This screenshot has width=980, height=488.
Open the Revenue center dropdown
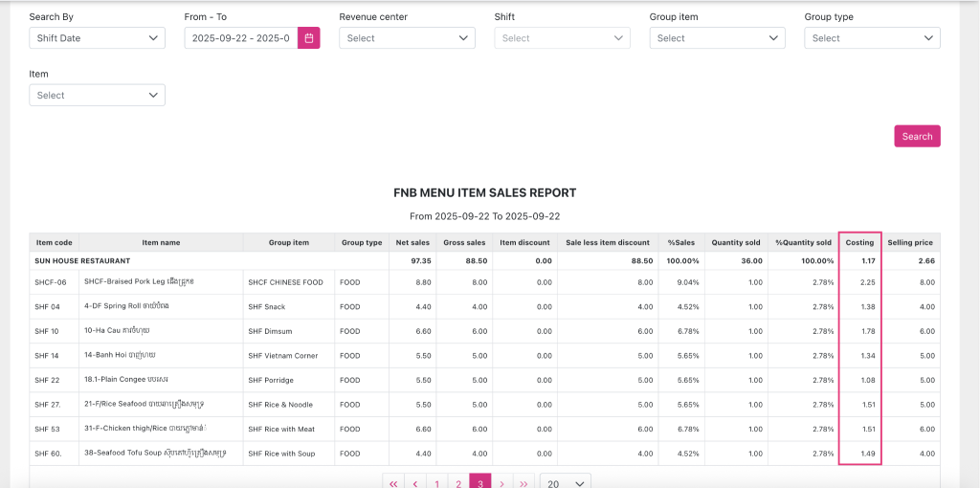pos(407,38)
